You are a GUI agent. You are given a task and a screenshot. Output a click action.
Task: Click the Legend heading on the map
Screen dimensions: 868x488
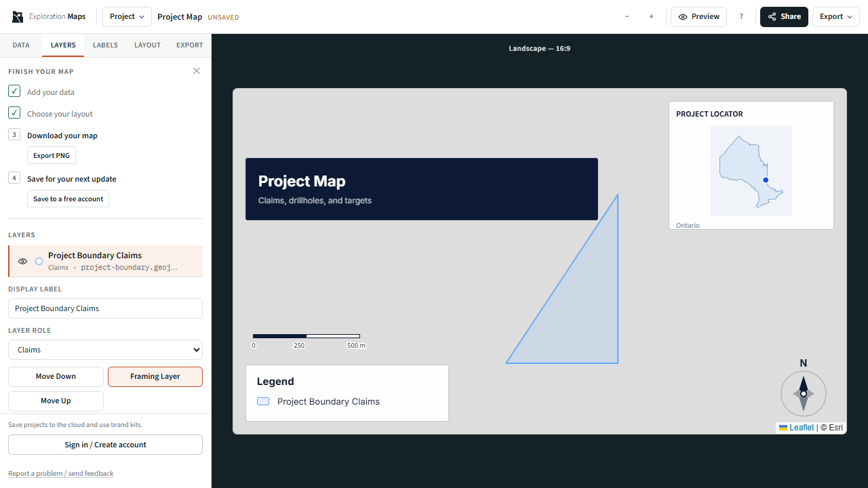[275, 382]
